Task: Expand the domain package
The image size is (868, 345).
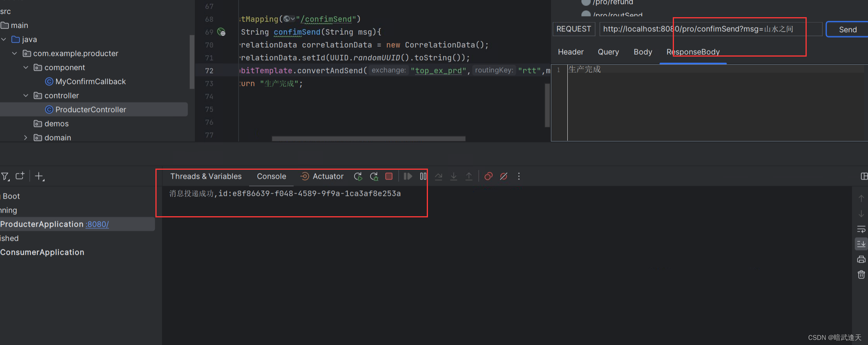Action: pos(26,138)
